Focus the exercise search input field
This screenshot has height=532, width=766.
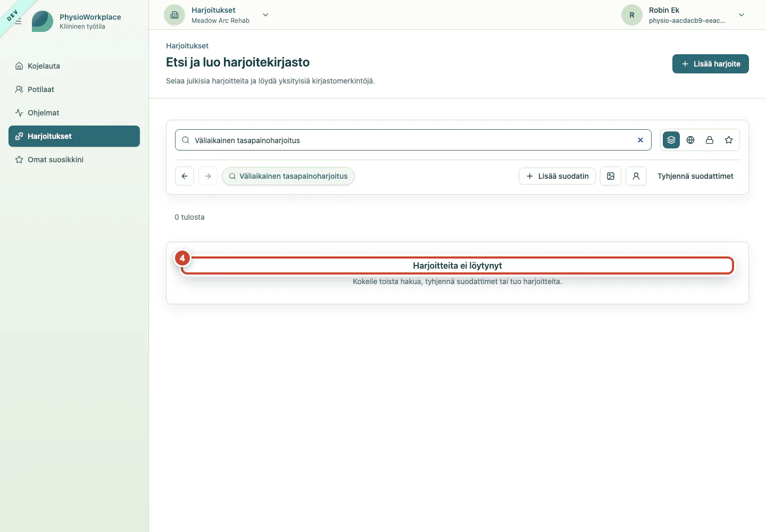[x=413, y=140]
